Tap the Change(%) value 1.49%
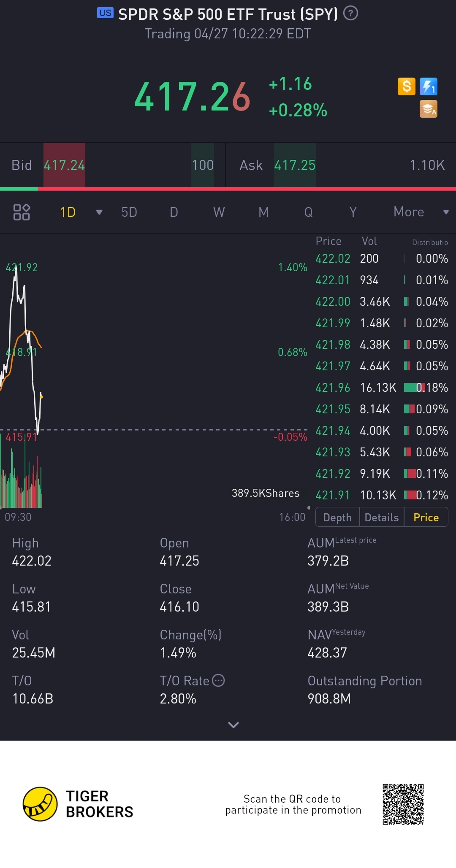This screenshot has height=868, width=456. 178,653
